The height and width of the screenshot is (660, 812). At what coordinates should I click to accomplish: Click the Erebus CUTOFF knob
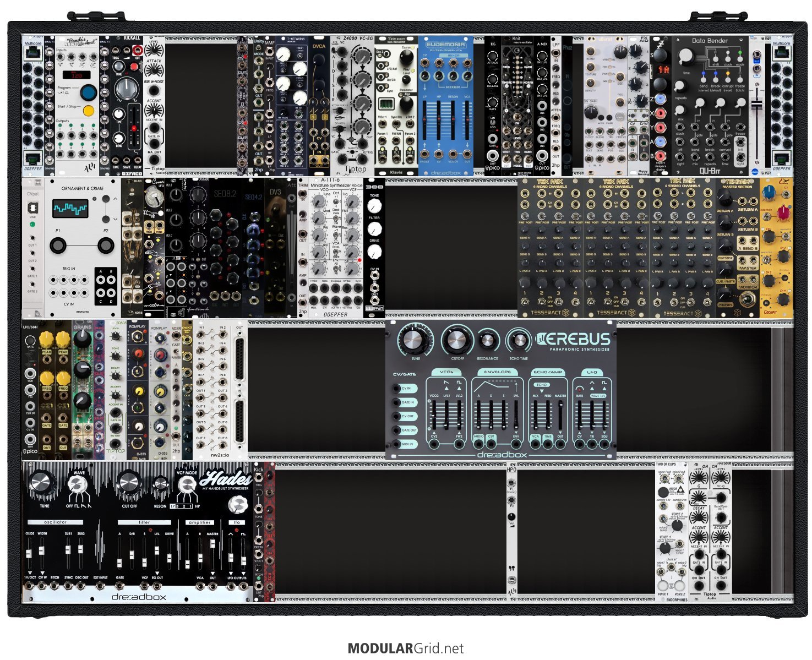(x=457, y=341)
